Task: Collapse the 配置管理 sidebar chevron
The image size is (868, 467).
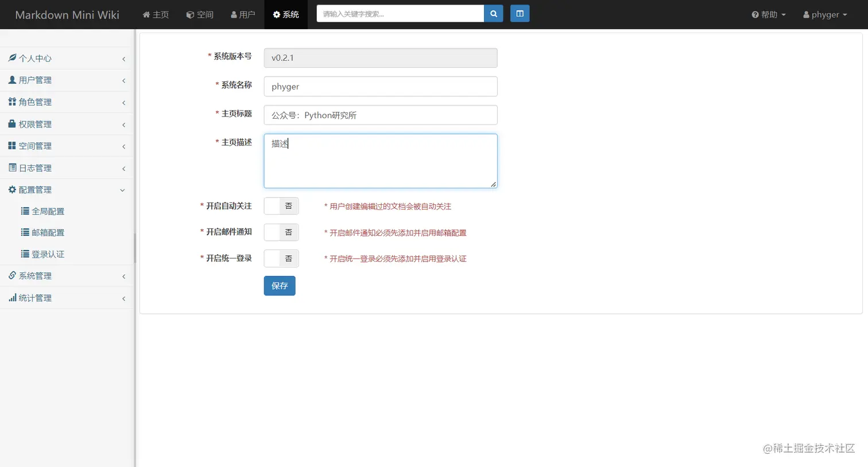Action: pyautogui.click(x=122, y=190)
